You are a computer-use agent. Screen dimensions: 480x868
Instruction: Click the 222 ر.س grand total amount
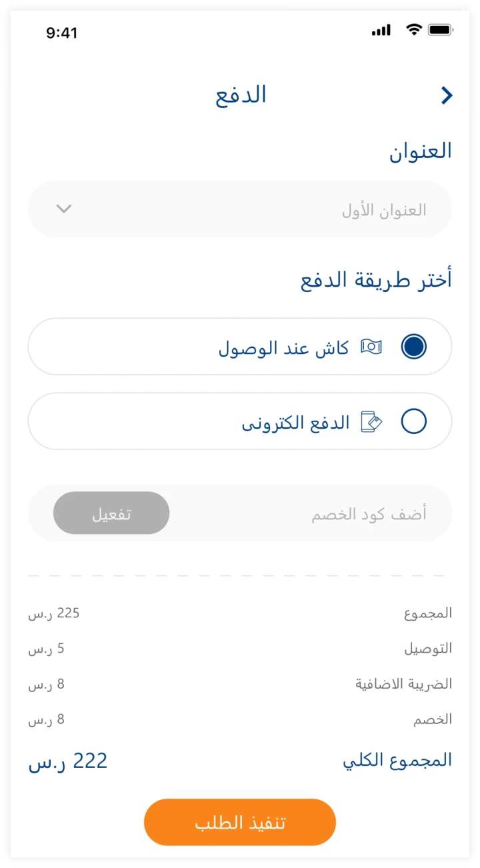(x=67, y=761)
